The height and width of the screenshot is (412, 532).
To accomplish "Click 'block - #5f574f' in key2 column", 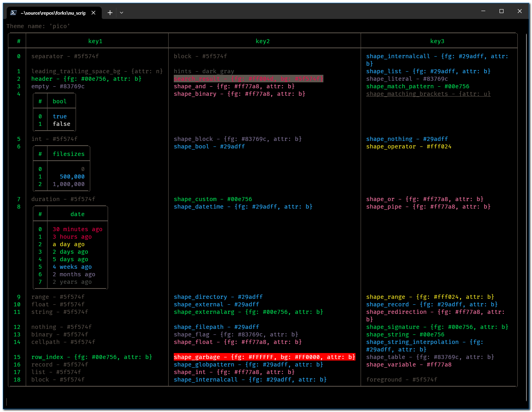I will point(200,56).
